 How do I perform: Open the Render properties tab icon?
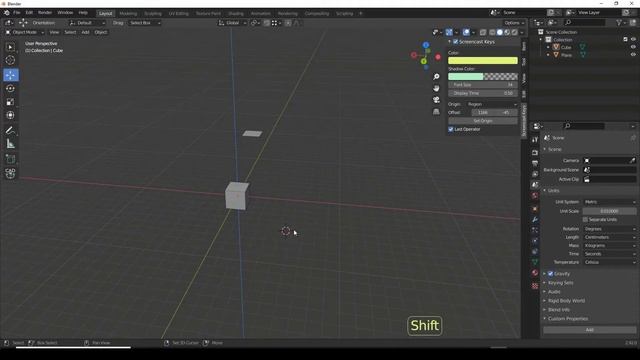pyautogui.click(x=535, y=153)
